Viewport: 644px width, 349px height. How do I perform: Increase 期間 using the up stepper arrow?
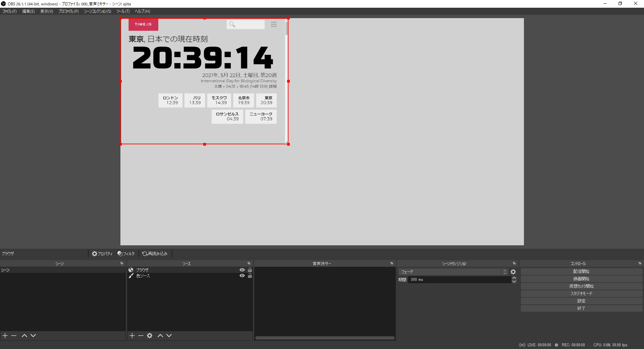514,278
